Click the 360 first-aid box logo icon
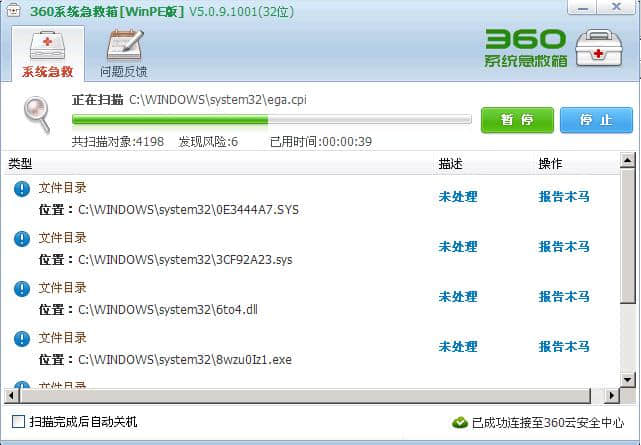Screen dimensions: 641x445 tap(598, 48)
